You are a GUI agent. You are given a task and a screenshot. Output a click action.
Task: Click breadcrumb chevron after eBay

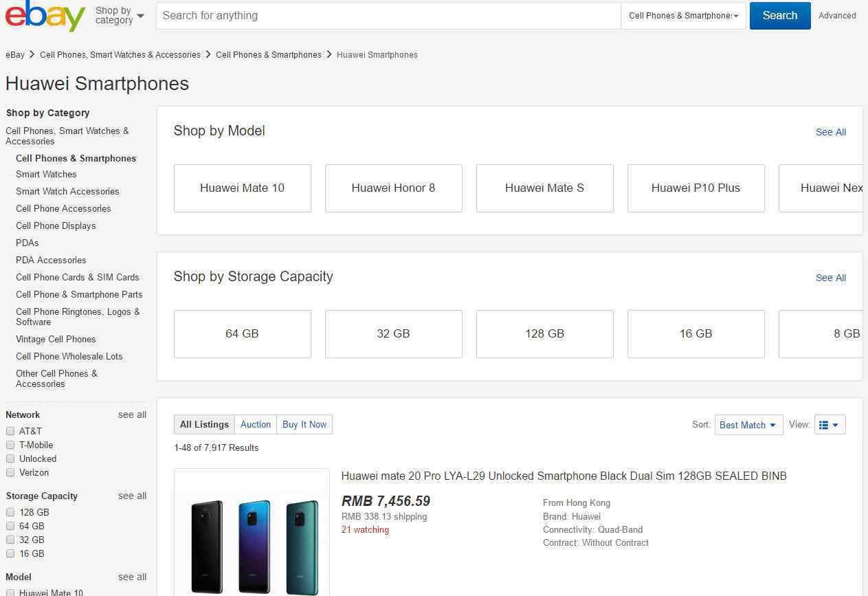pos(32,55)
